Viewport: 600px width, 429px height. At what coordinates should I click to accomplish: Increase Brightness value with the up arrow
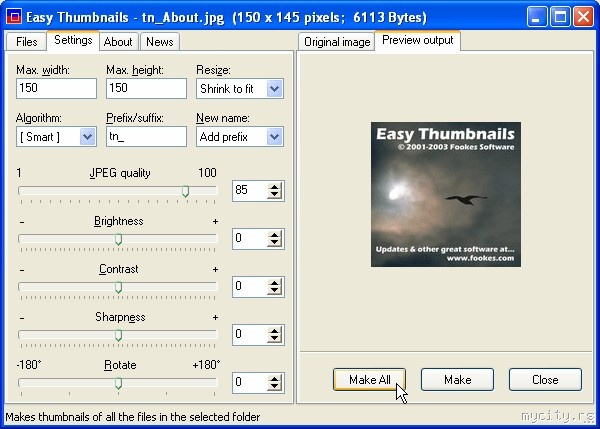(274, 235)
